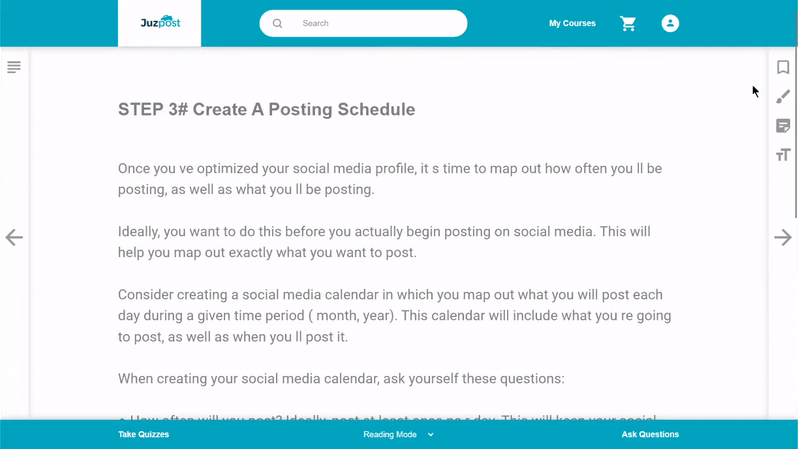Image resolution: width=798 pixels, height=449 pixels.
Task: Expand the Reading Mode dropdown
Action: click(398, 434)
